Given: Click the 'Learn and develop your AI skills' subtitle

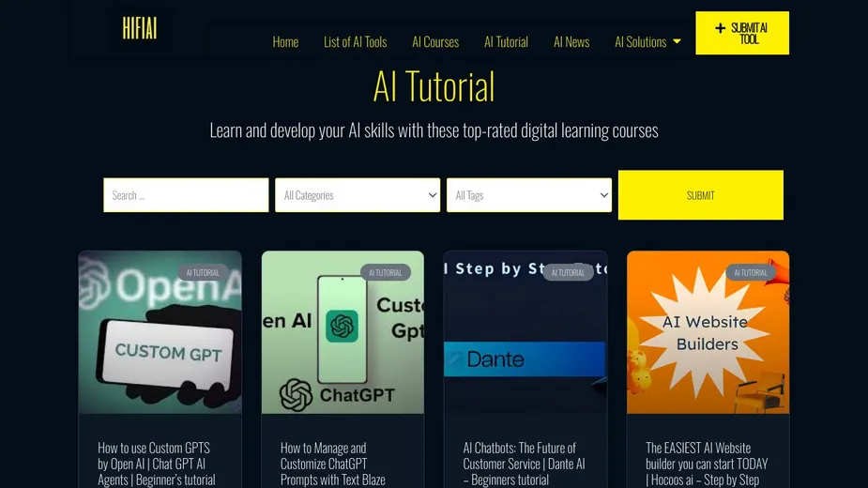Looking at the screenshot, I should [434, 130].
